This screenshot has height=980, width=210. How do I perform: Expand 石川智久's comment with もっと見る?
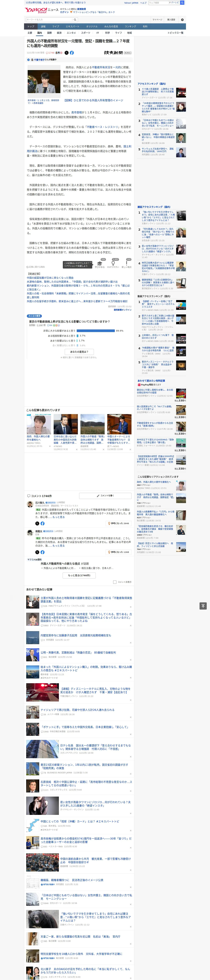click(x=58, y=517)
